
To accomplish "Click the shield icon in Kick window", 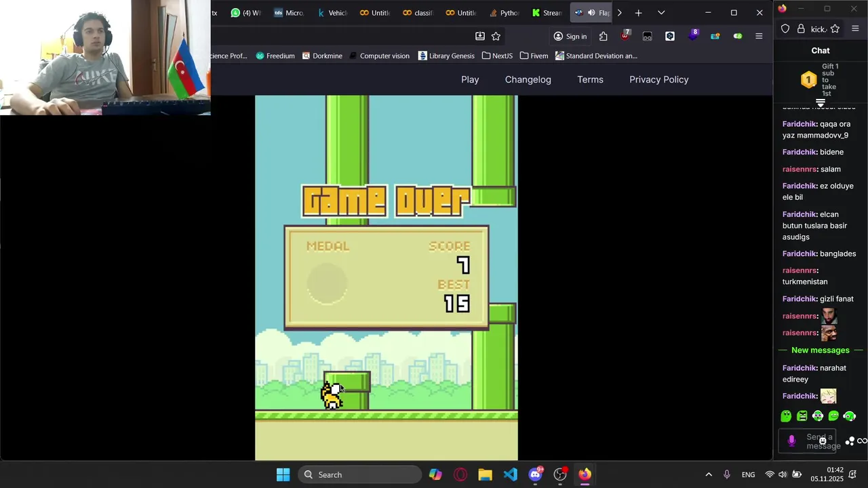I will pos(785,28).
